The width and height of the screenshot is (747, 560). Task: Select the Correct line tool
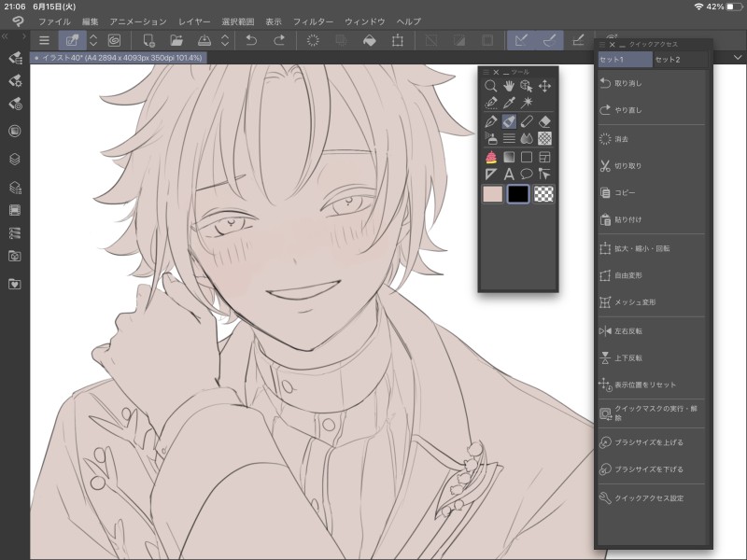click(544, 174)
